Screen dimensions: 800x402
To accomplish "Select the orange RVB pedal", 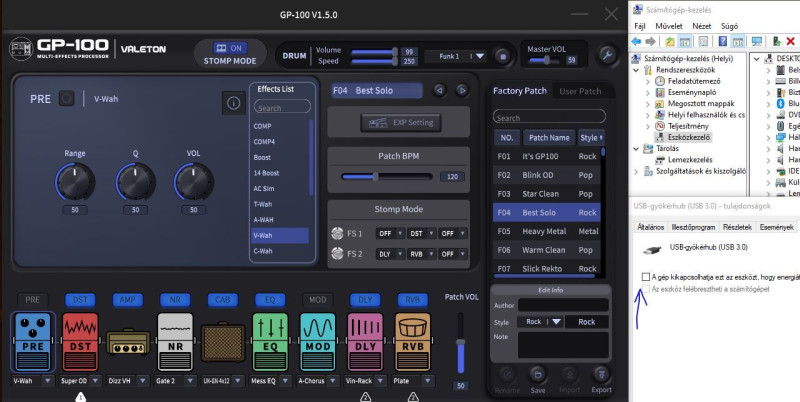I will click(413, 342).
